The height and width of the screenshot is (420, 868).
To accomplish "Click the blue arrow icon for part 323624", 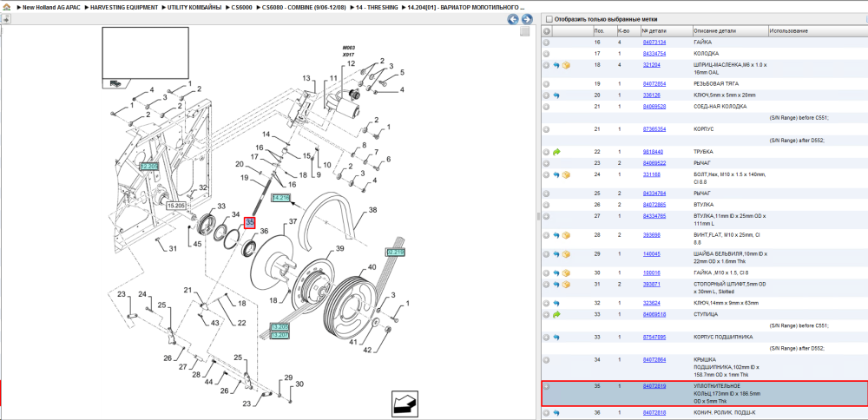I will [556, 303].
